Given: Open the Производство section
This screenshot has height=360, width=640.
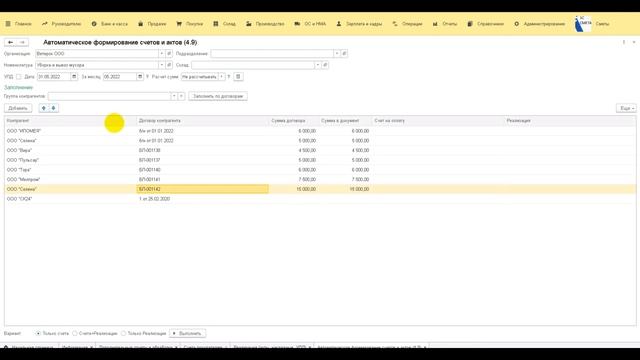Looking at the screenshot, I should click(x=265, y=24).
